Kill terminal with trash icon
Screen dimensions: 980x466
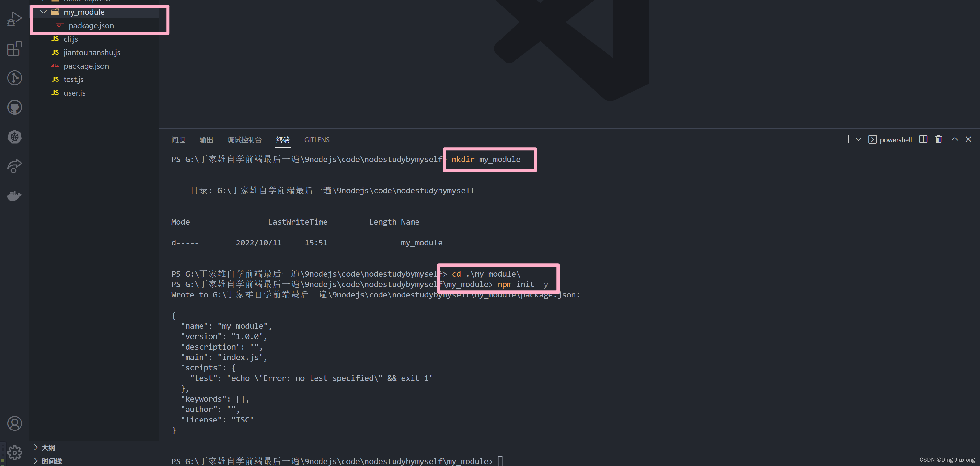pos(939,139)
